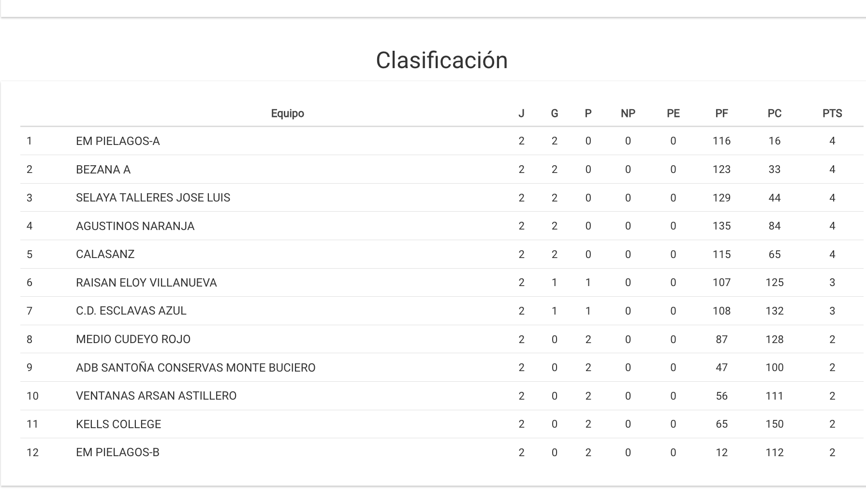Click ADB SANTOÑA CONSERVAS MONTE BUCIERO

195,368
